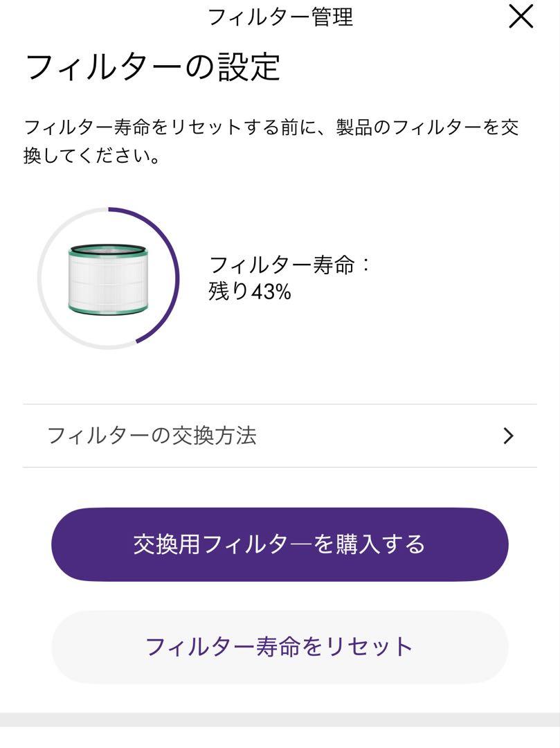The height and width of the screenshot is (748, 560).
Task: Click the フィルター管理 title text
Action: [x=280, y=17]
